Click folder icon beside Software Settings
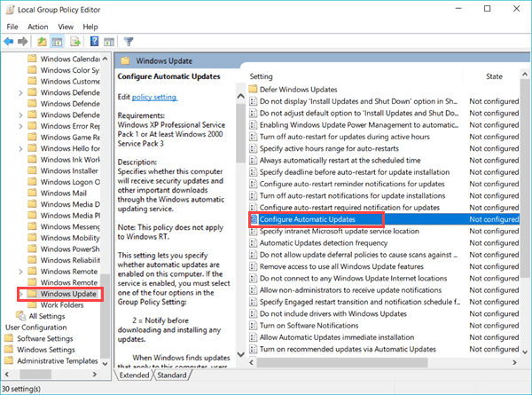 9,338
